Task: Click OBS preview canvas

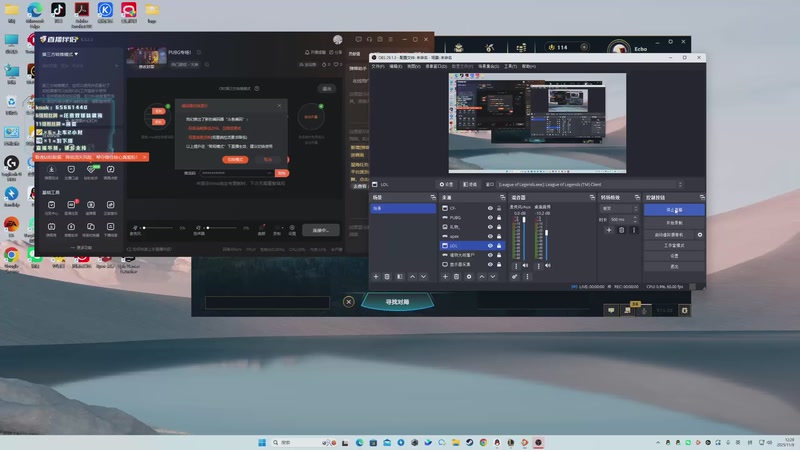Action: tap(537, 123)
